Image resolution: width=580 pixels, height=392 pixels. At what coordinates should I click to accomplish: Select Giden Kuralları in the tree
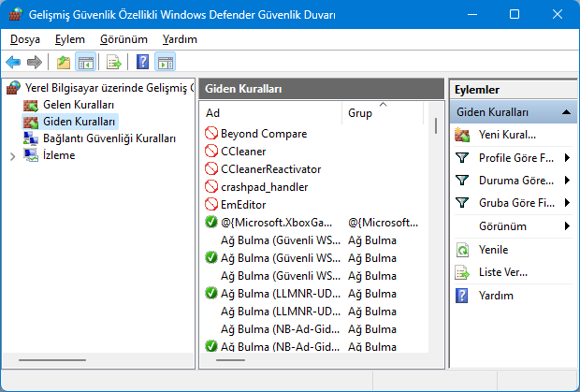click(x=80, y=122)
